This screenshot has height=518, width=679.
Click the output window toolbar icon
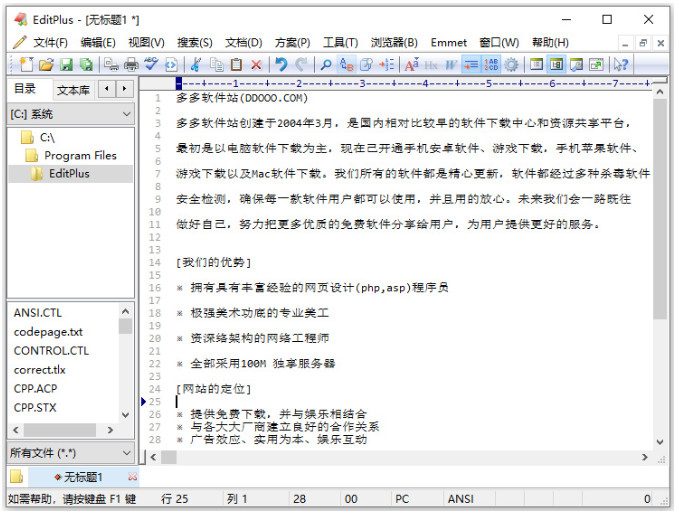click(576, 65)
